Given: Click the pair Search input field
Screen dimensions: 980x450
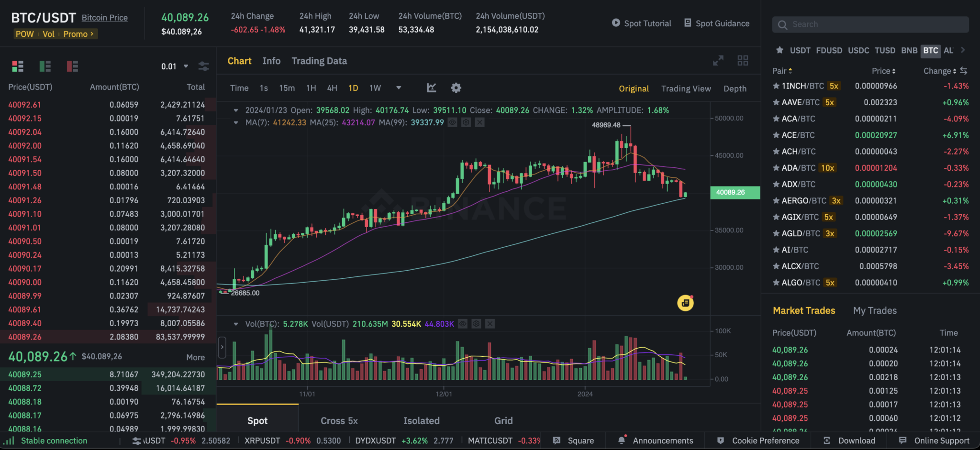Looking at the screenshot, I should 870,24.
